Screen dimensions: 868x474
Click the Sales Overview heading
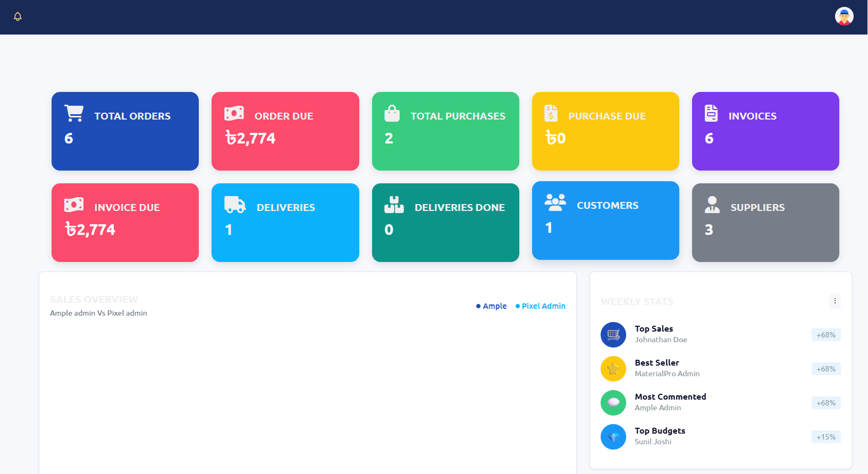pos(94,300)
